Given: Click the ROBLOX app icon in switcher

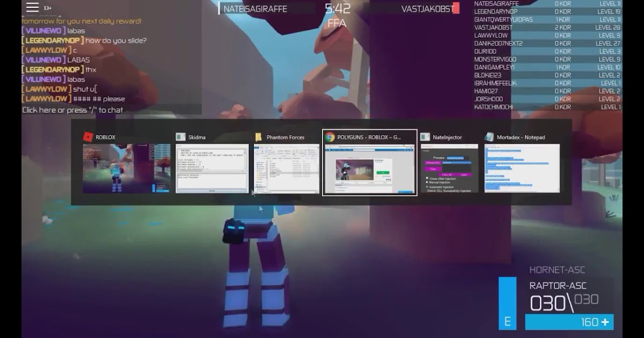Looking at the screenshot, I should pyautogui.click(x=88, y=137).
